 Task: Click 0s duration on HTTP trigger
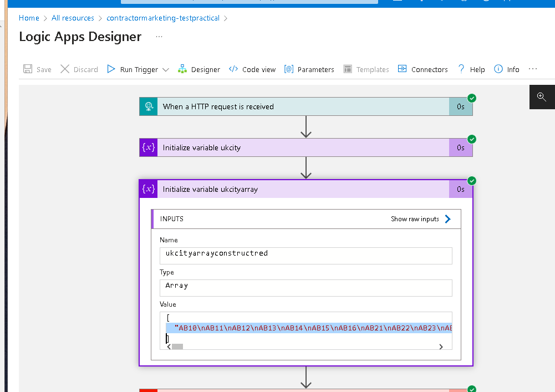(461, 106)
